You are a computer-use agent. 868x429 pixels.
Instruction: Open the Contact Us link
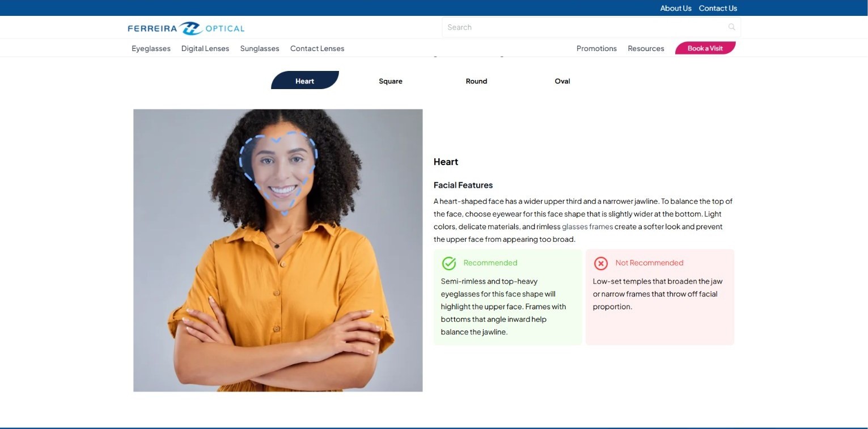718,8
